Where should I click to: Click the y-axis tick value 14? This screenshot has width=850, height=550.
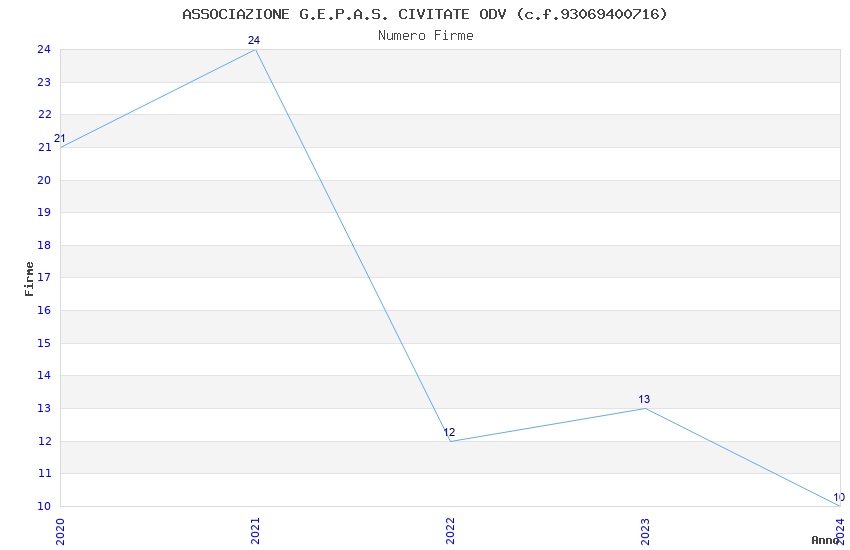tap(44, 376)
